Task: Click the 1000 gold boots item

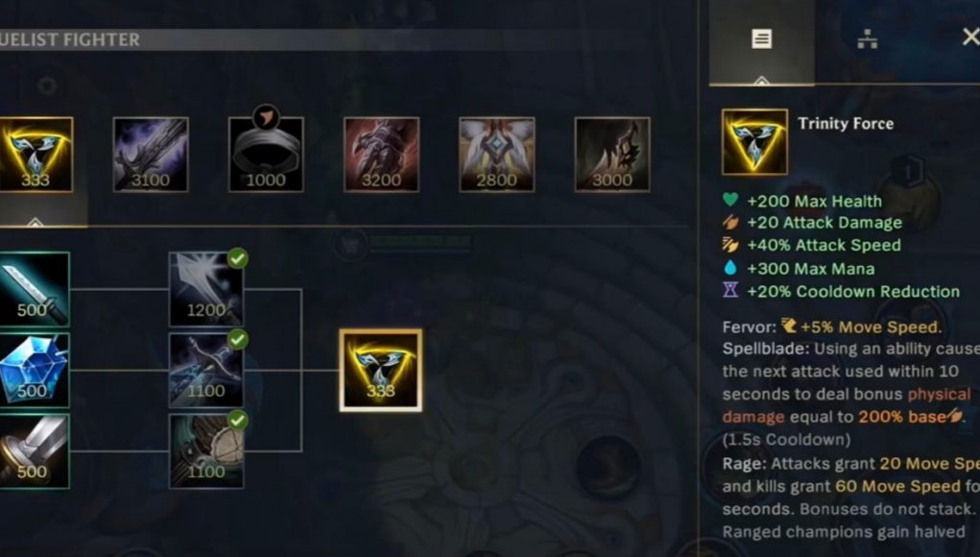Action: tap(266, 155)
